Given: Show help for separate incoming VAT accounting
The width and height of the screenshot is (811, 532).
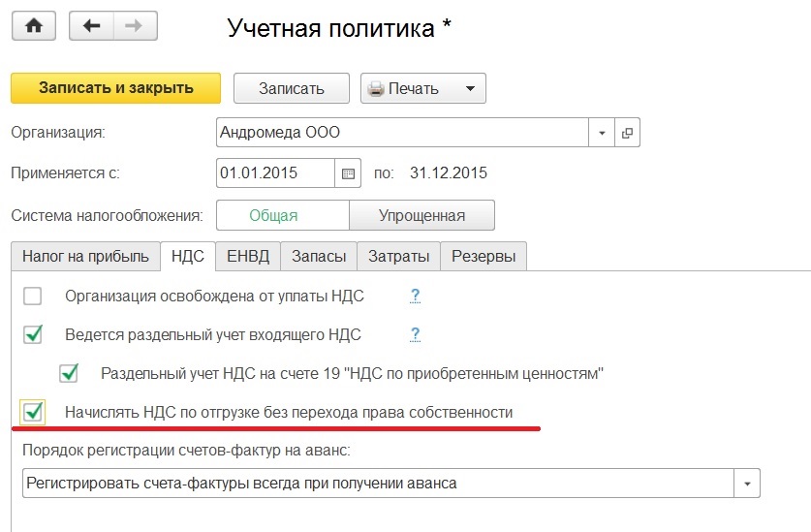Looking at the screenshot, I should (415, 334).
